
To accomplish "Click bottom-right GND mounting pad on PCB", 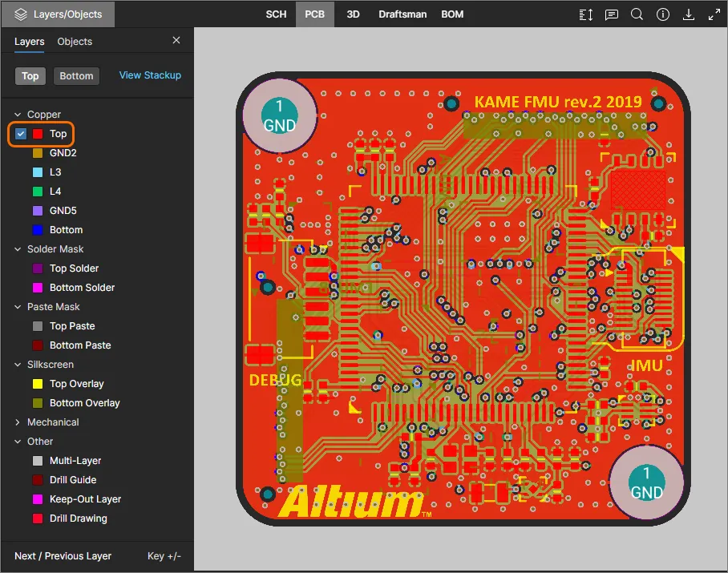I will coord(646,482).
